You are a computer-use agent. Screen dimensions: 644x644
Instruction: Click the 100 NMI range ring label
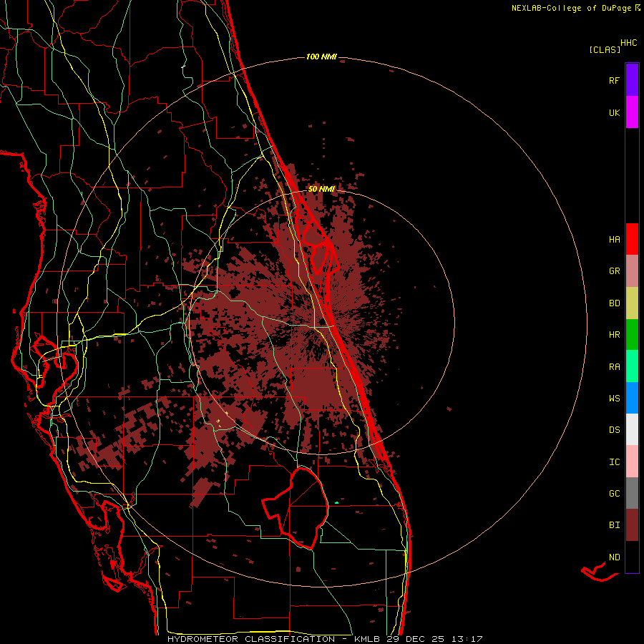[321, 57]
